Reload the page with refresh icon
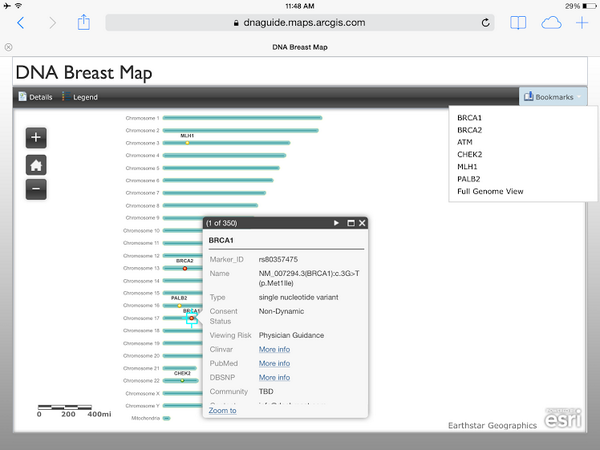This screenshot has height=450, width=600. point(485,23)
